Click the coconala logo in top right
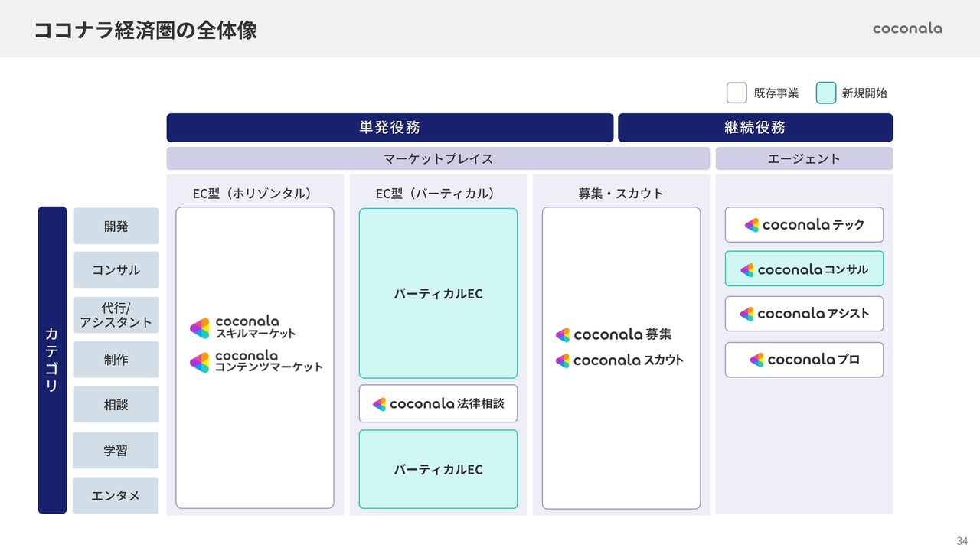The height and width of the screenshot is (551, 980). [907, 28]
